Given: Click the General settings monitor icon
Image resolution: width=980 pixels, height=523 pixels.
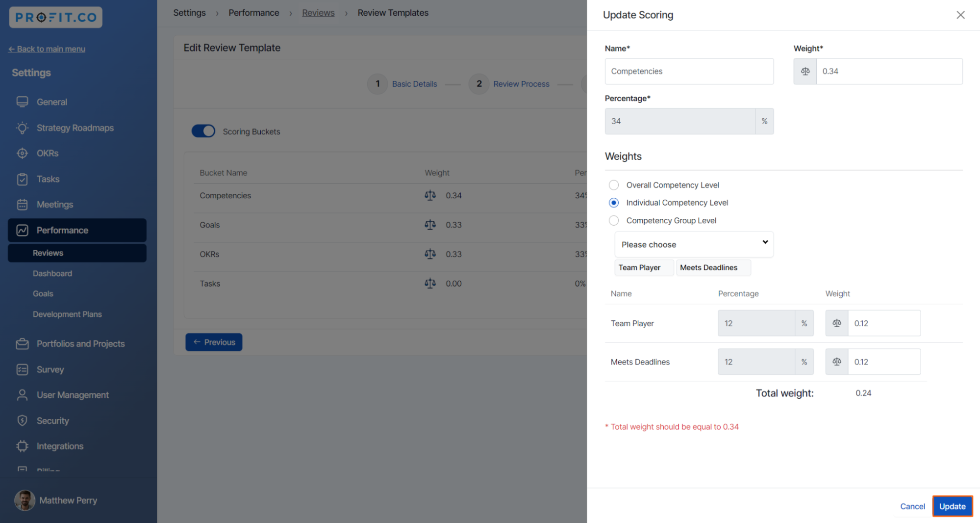Looking at the screenshot, I should [x=22, y=102].
